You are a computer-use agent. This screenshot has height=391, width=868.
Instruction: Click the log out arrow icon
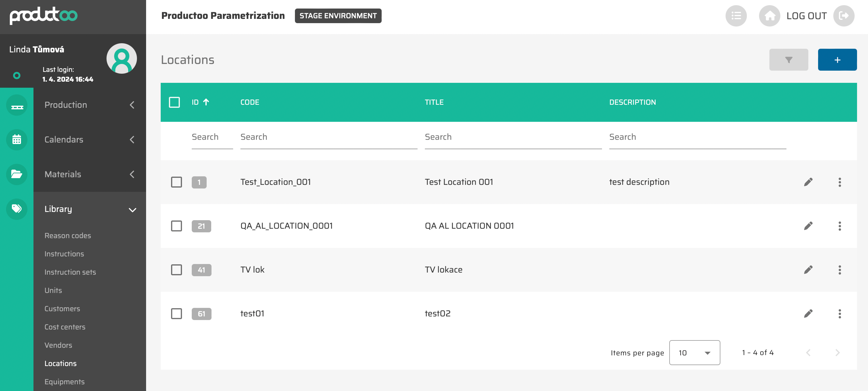tap(843, 16)
